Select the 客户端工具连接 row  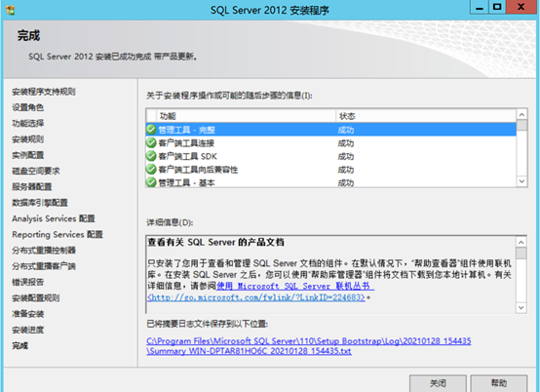(x=331, y=143)
